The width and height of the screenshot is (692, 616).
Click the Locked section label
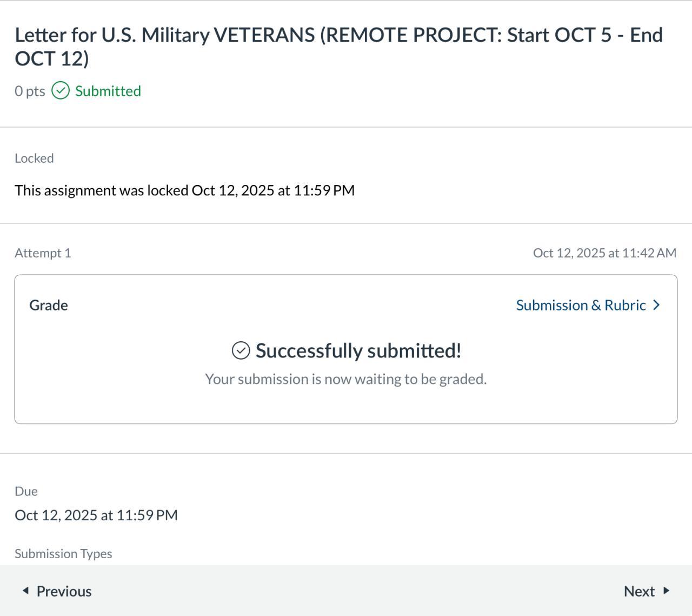coord(34,158)
